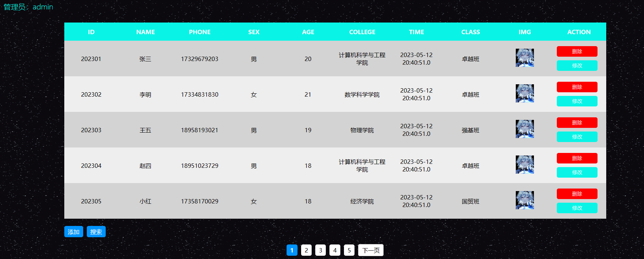Image resolution: width=644 pixels, height=259 pixels.
Task: Select ID cell 202304
Action: tap(91, 166)
